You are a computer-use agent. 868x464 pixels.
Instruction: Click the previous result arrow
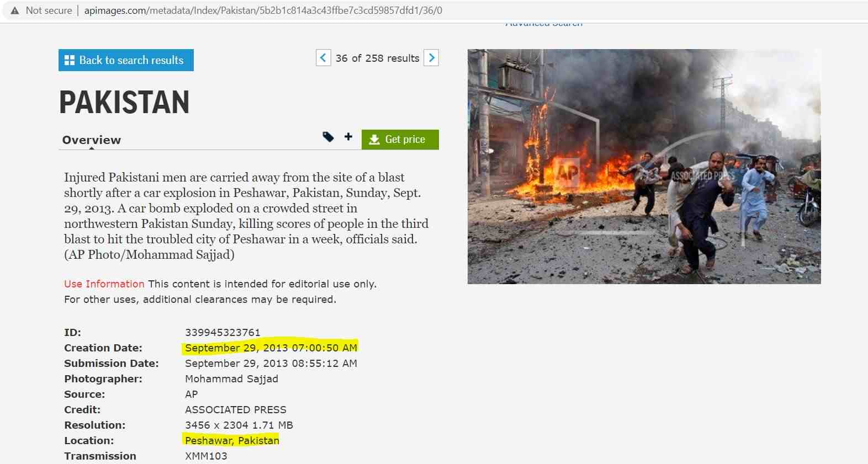[x=324, y=57]
